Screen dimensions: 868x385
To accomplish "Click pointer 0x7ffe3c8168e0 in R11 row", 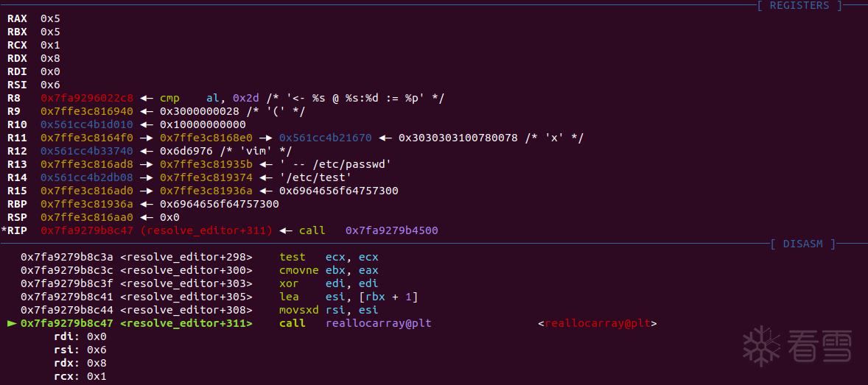I will coord(206,138).
